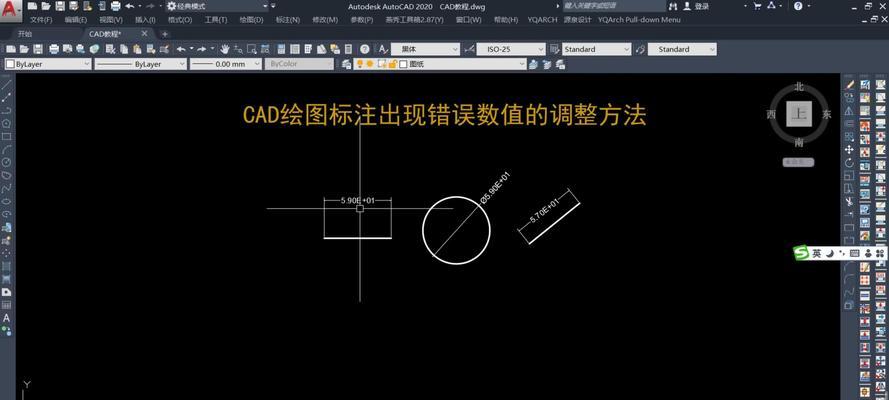Select the Line draw tool
This screenshot has height=400, width=889.
pyautogui.click(x=7, y=86)
